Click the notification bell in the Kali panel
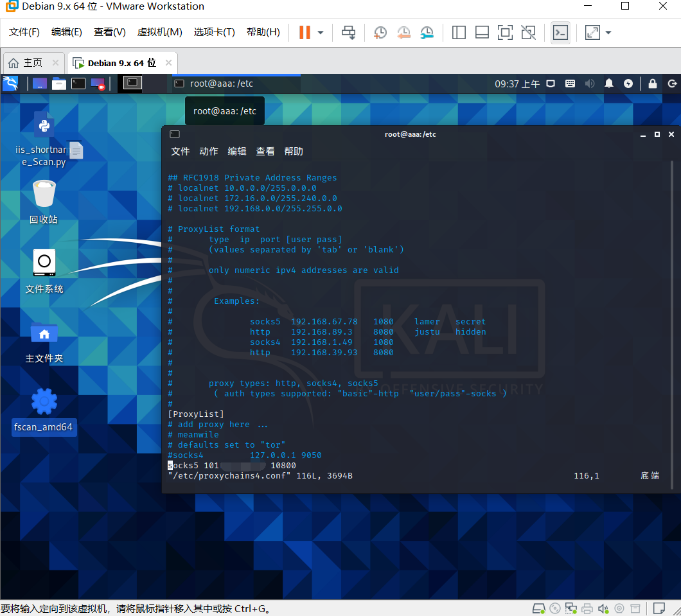The image size is (681, 616). 609,83
